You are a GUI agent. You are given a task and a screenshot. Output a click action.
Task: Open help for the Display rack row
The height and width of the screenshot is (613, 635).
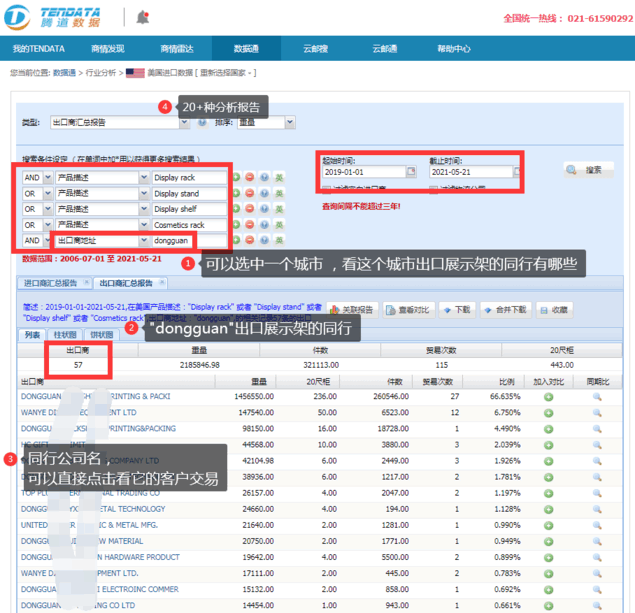[x=264, y=177]
